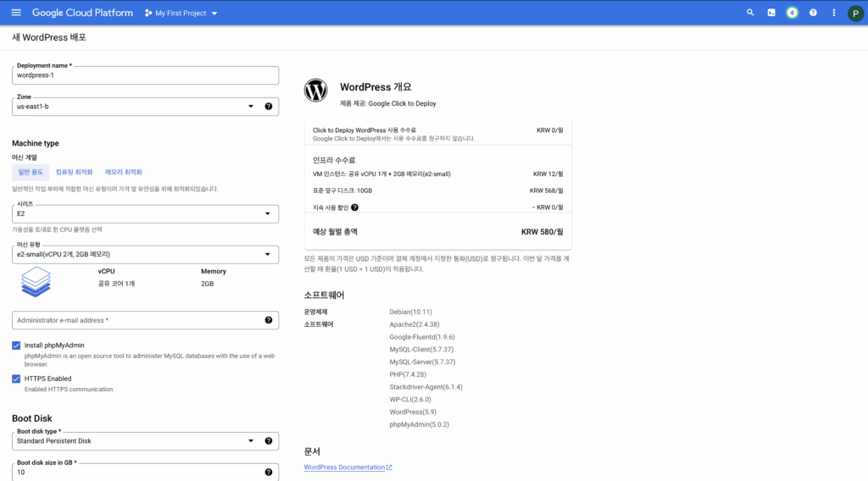Open the 시리즈 E2 dropdown

[145, 214]
